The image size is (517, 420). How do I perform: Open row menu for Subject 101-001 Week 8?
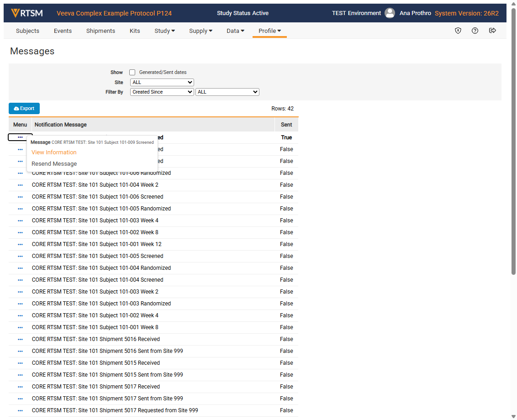(20, 327)
